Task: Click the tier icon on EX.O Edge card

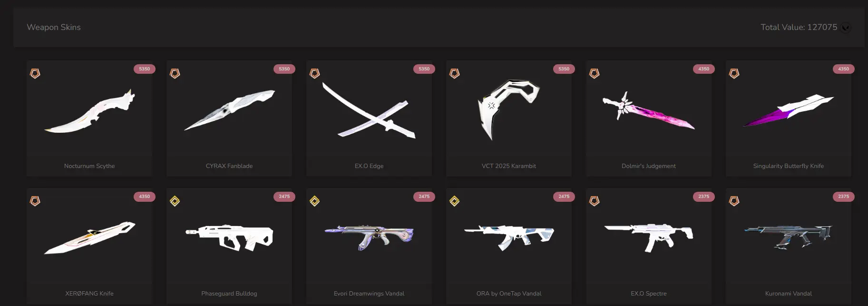Action: [x=315, y=74]
